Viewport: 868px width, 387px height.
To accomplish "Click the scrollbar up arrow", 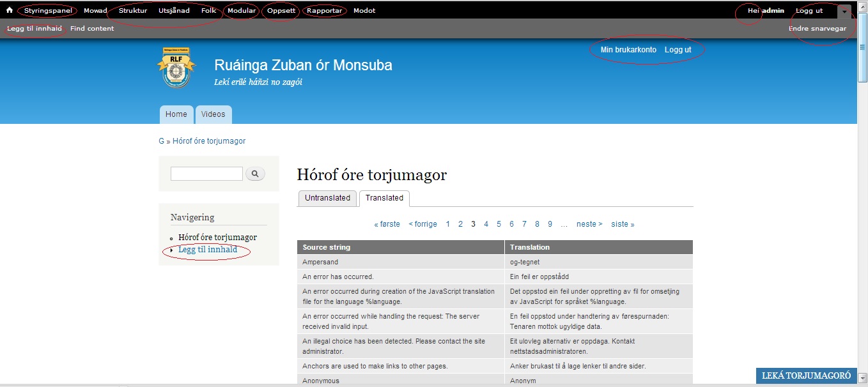I will 862,5.
